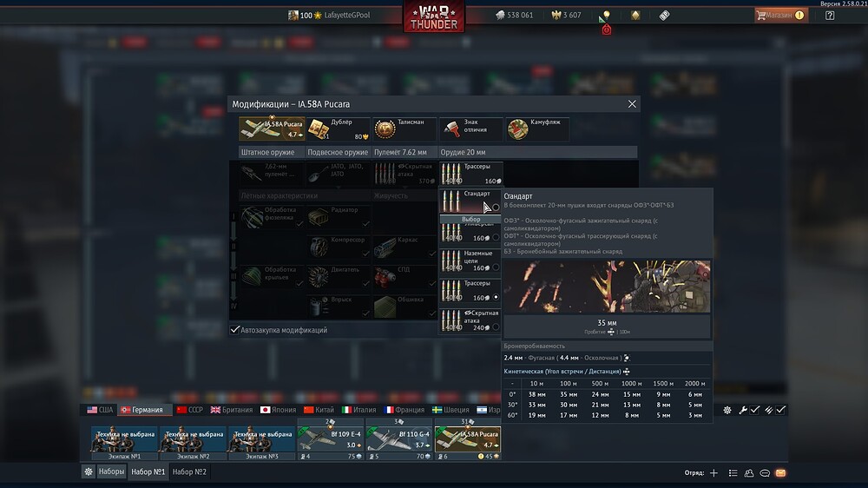Screen dimensions: 868x488
Task: Close the Модификации IA.58A Pucara dialog
Action: pyautogui.click(x=632, y=104)
